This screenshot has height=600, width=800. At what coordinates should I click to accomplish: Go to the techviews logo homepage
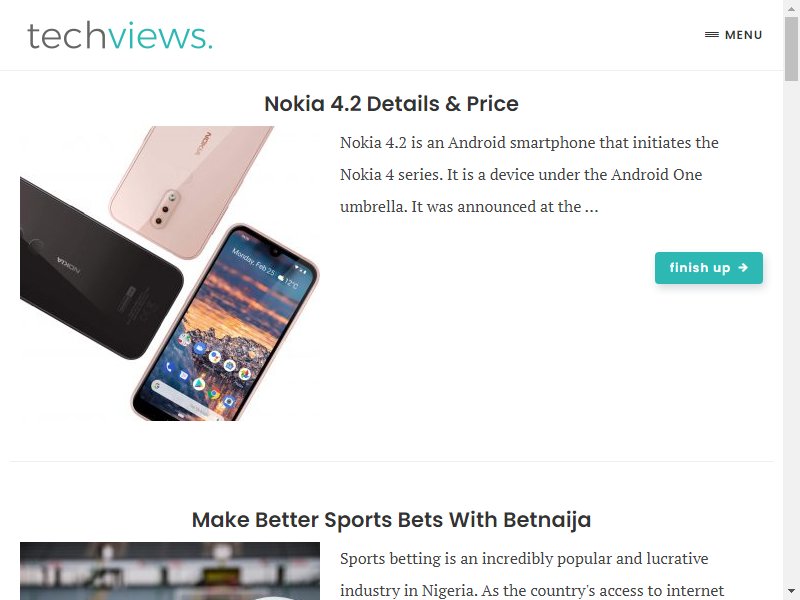pyautogui.click(x=119, y=36)
